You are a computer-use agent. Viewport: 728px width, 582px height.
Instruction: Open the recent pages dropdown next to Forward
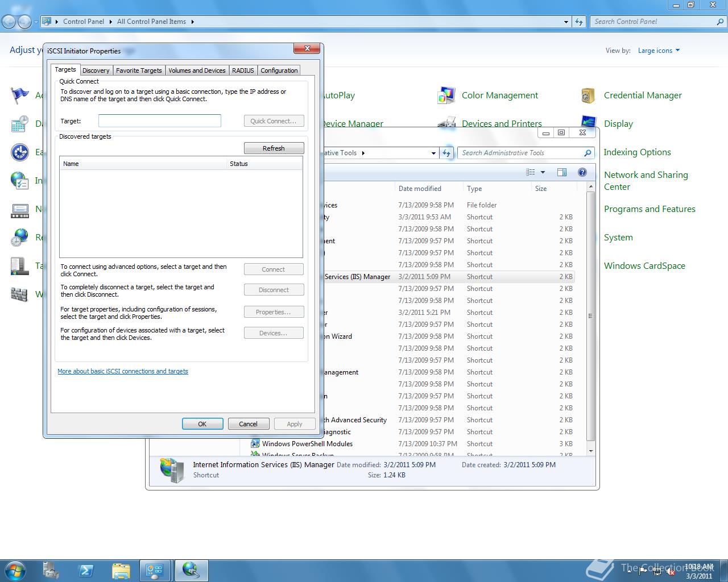click(36, 22)
